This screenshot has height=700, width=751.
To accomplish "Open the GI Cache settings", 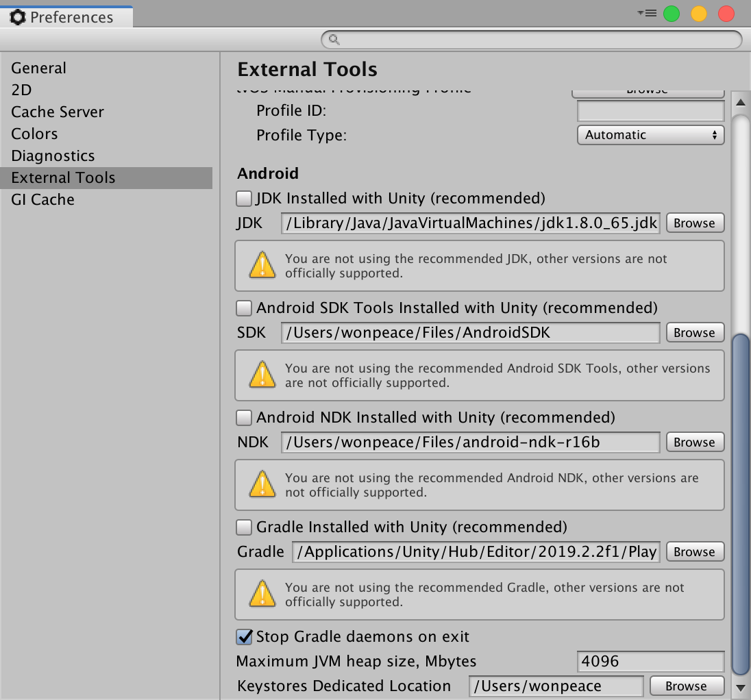I will pyautogui.click(x=42, y=199).
